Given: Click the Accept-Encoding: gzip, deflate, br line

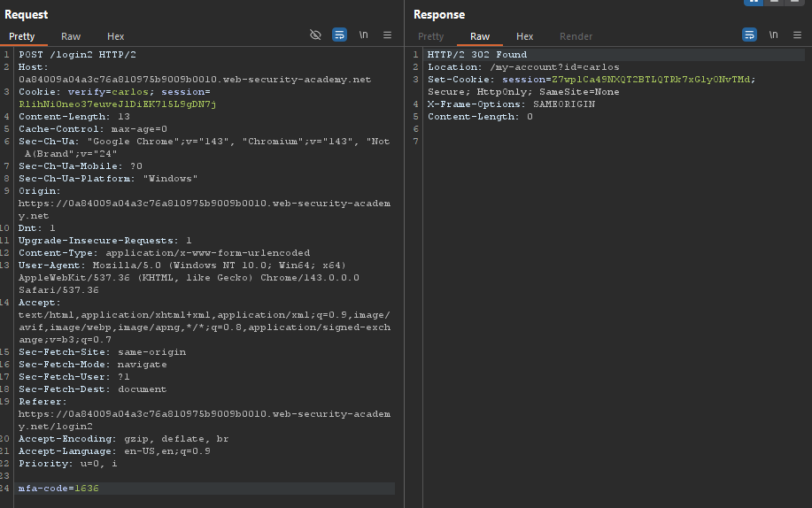Looking at the screenshot, I should tap(124, 439).
